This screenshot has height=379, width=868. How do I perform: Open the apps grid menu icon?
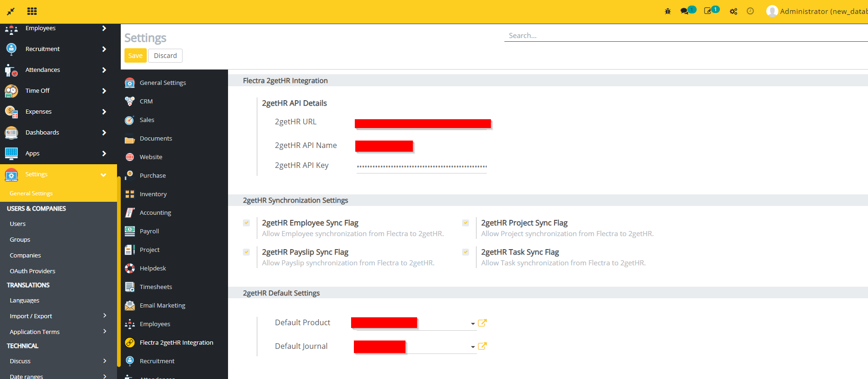point(32,11)
